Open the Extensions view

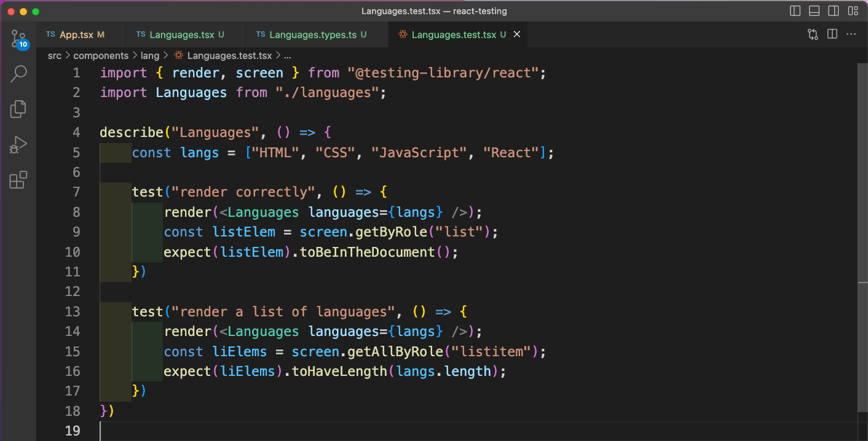click(18, 179)
